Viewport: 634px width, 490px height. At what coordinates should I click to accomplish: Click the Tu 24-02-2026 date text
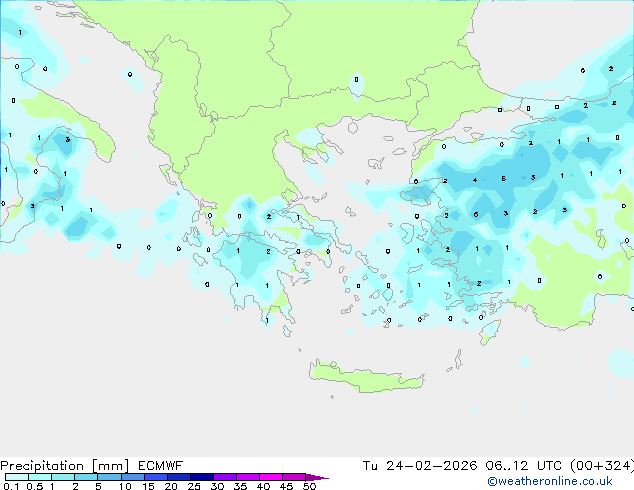tap(420, 466)
